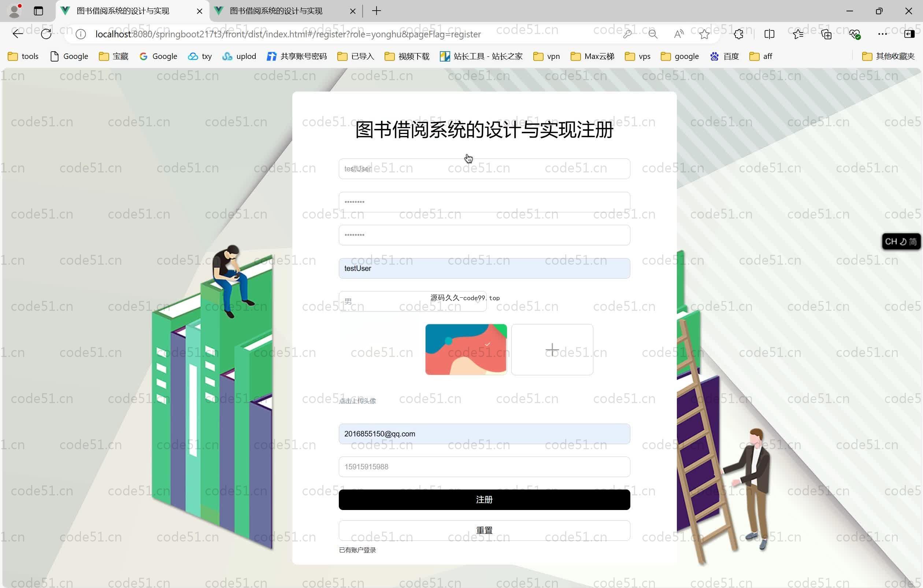Toggle the CH input method indicator
Image resolution: width=923 pixels, height=588 pixels.
901,241
